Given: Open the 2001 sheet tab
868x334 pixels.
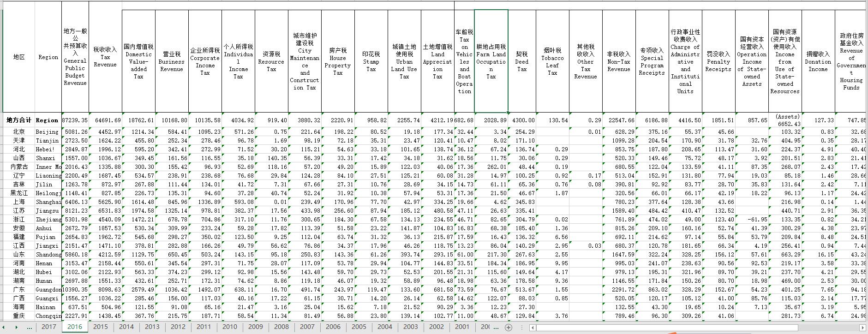Looking at the screenshot, I should [462, 327].
